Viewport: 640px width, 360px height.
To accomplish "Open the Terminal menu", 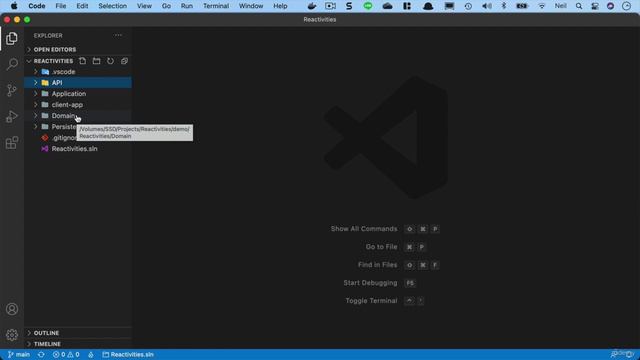I will coord(216,6).
